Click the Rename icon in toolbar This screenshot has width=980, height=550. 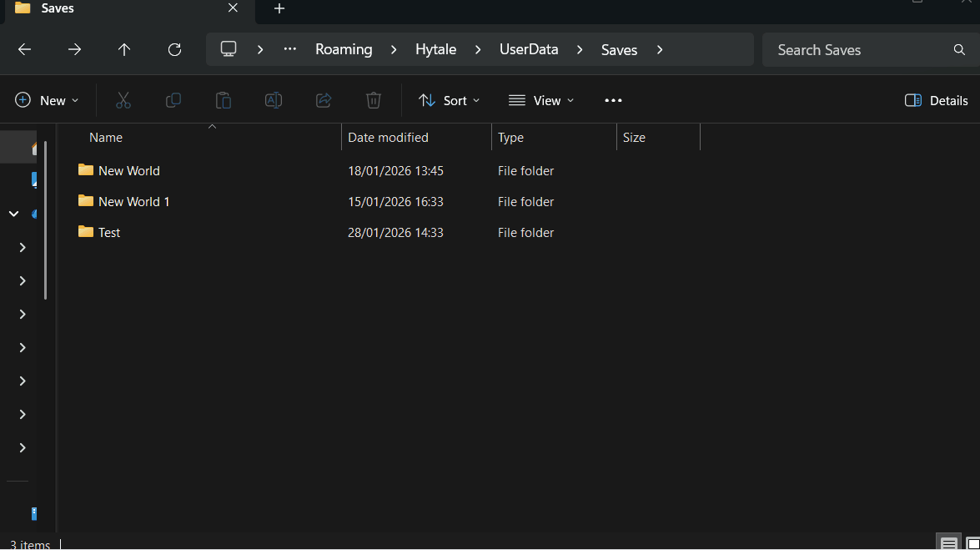[273, 100]
